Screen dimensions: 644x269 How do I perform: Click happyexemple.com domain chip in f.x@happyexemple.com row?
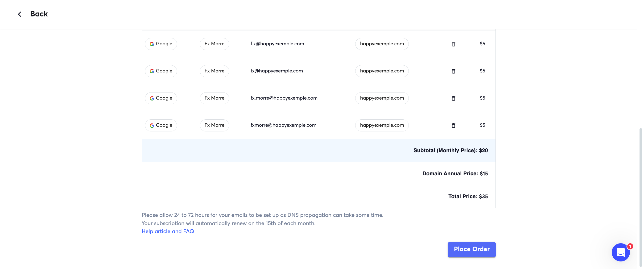382,44
